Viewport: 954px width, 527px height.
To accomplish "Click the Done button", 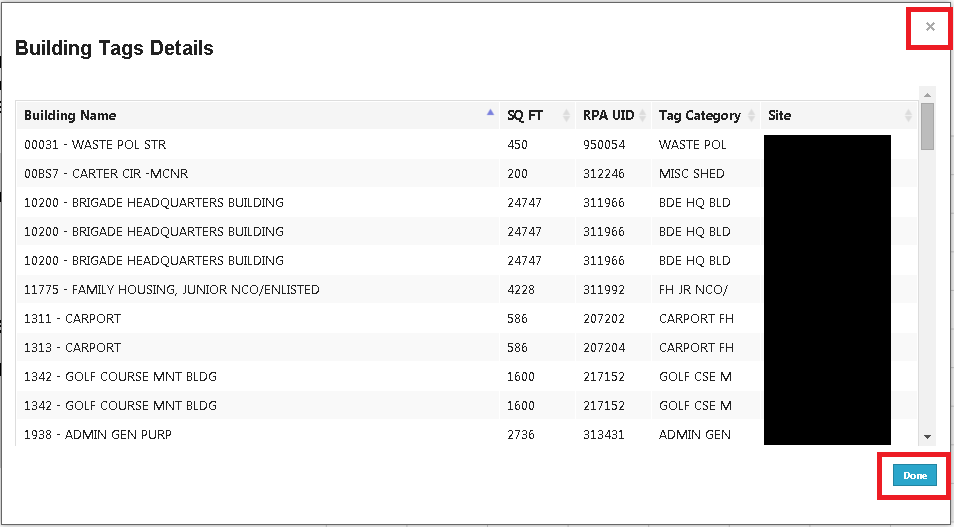I will click(x=914, y=475).
